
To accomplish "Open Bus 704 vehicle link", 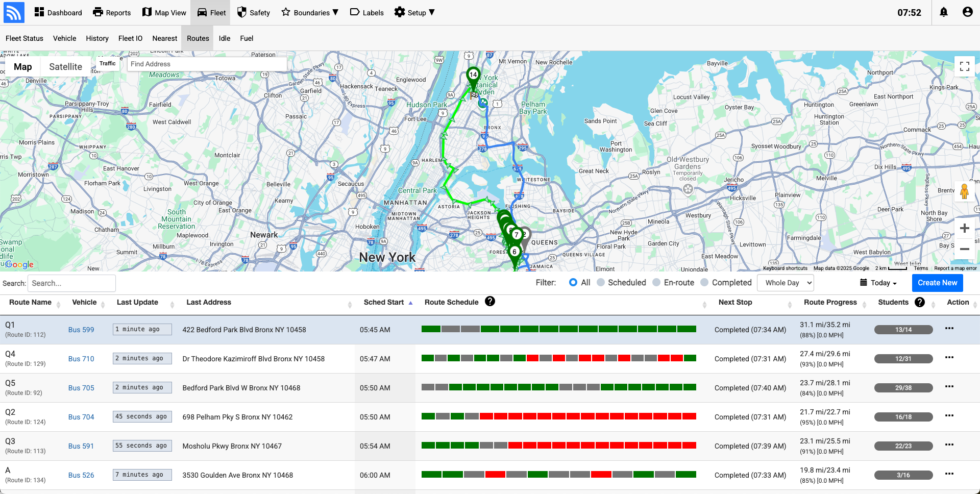I will pyautogui.click(x=81, y=417).
